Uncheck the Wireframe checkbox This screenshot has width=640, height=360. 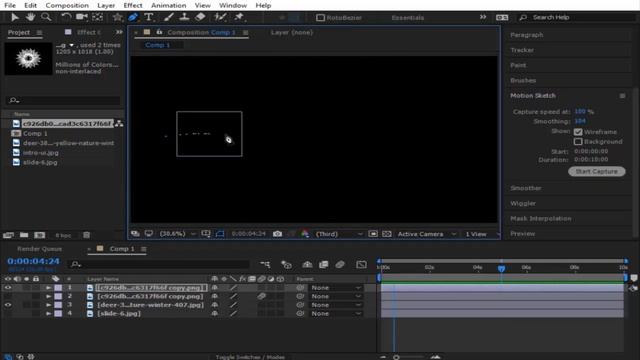point(578,132)
